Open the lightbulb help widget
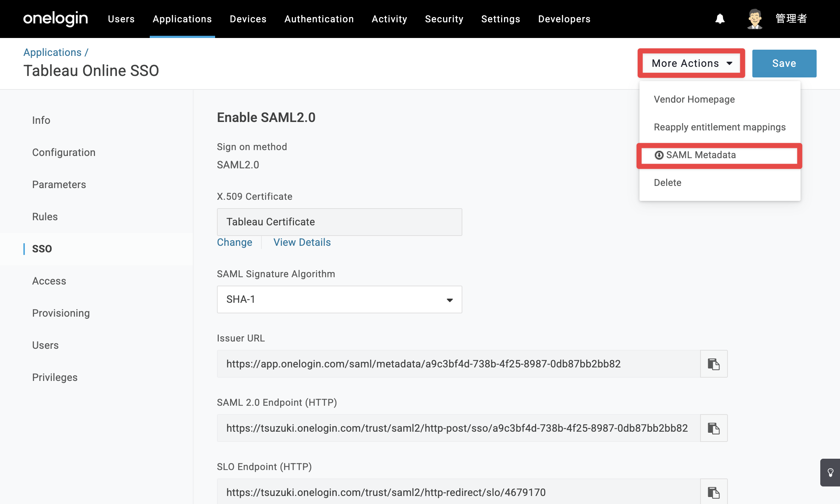Screen dimensions: 840x504 [831, 473]
